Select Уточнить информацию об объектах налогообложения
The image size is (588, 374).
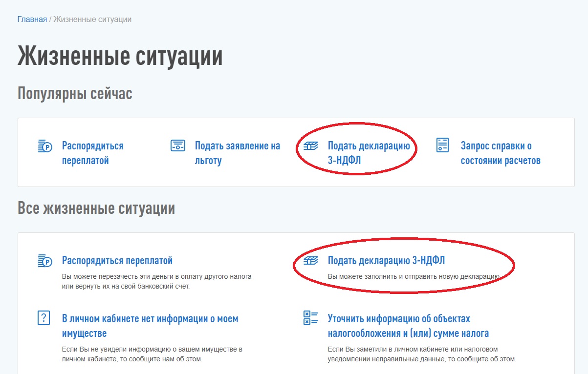(x=408, y=326)
